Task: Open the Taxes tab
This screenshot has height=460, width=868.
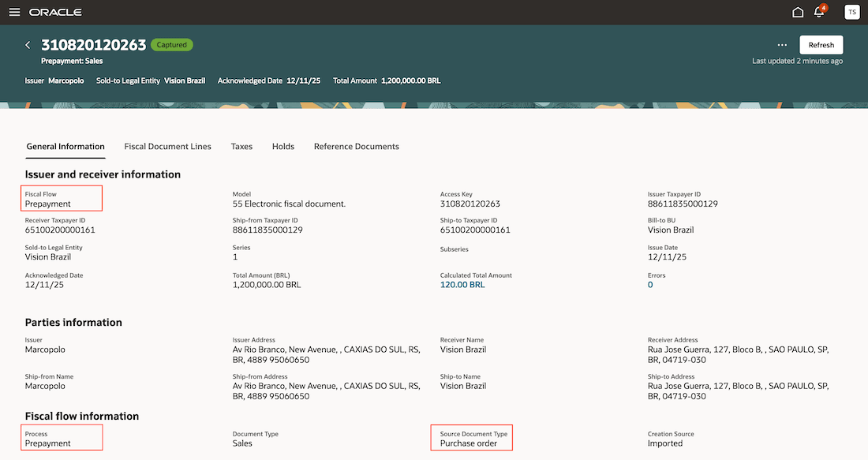Action: pos(241,146)
